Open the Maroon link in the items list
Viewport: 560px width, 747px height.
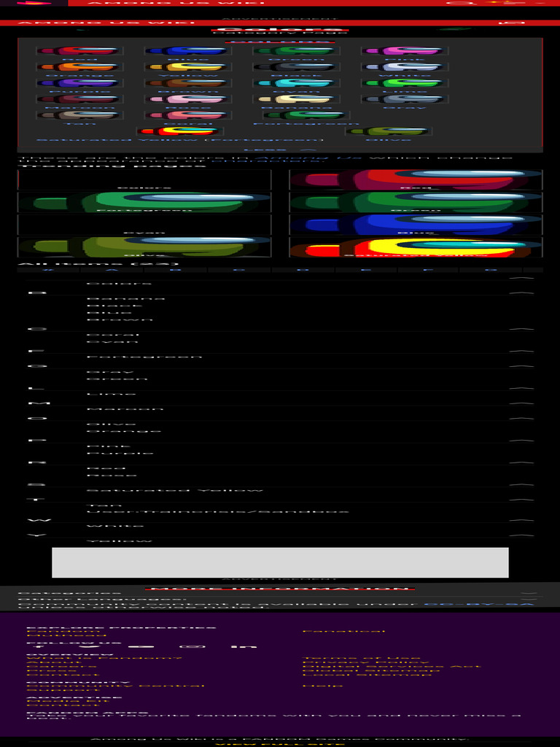(x=125, y=409)
